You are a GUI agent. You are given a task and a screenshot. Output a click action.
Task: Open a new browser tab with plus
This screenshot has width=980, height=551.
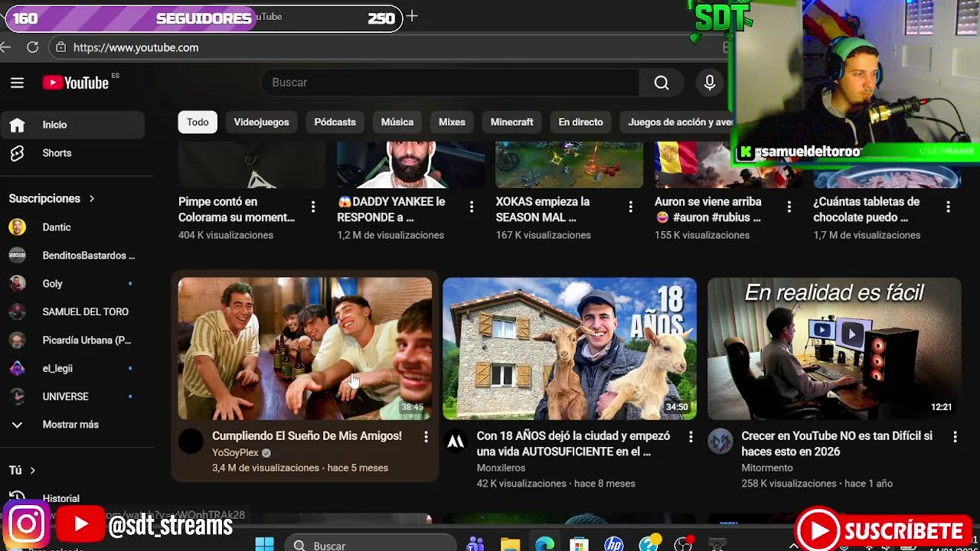pos(412,16)
